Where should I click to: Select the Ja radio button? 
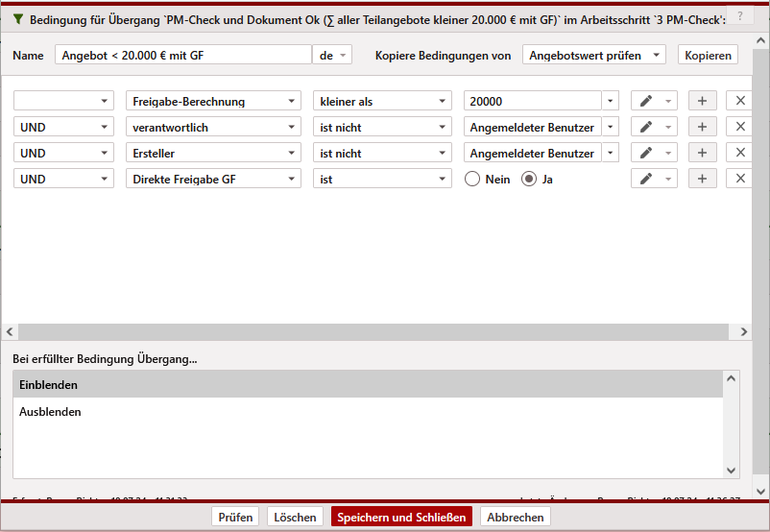(x=528, y=179)
